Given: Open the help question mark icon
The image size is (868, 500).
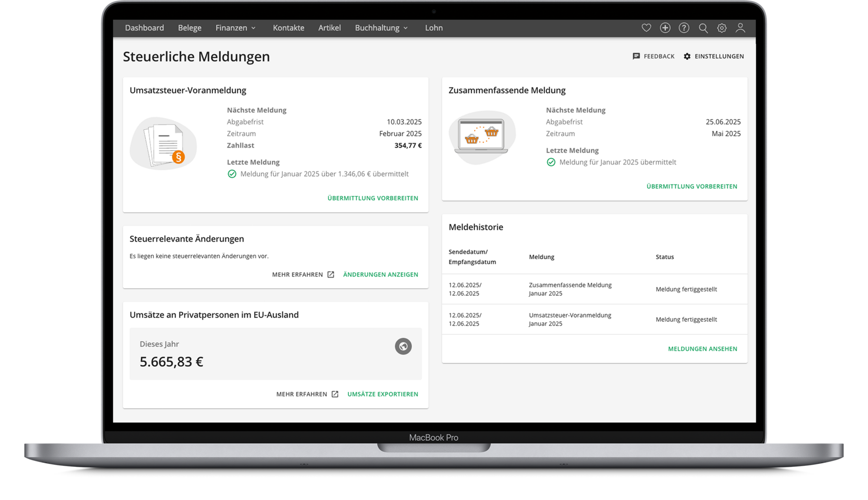Looking at the screenshot, I should click(x=684, y=28).
